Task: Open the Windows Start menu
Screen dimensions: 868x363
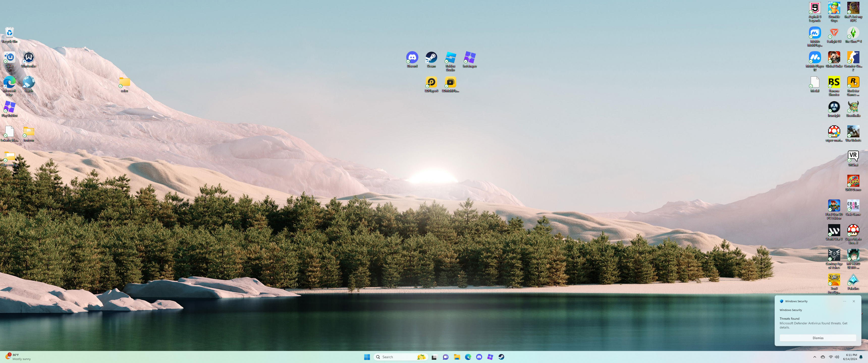Action: coord(367,357)
